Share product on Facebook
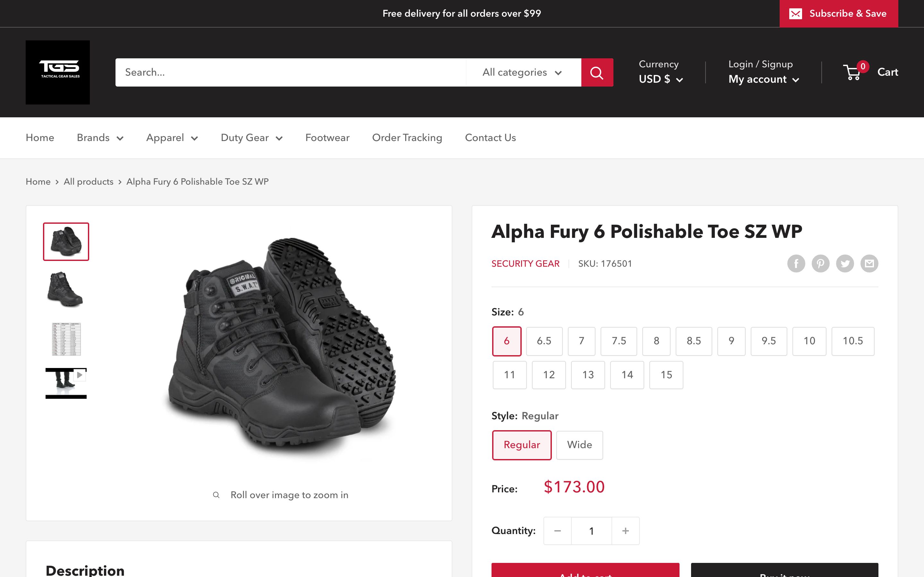The image size is (924, 577). click(x=796, y=263)
